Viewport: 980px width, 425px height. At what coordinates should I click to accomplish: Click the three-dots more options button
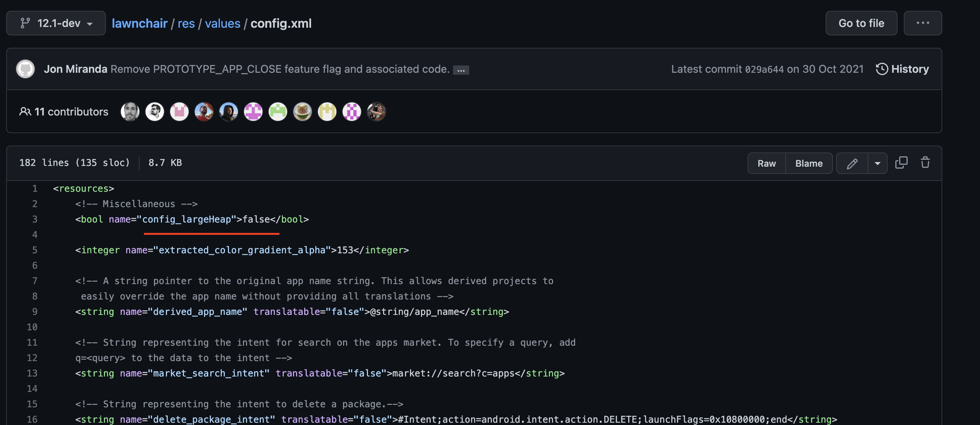click(923, 23)
